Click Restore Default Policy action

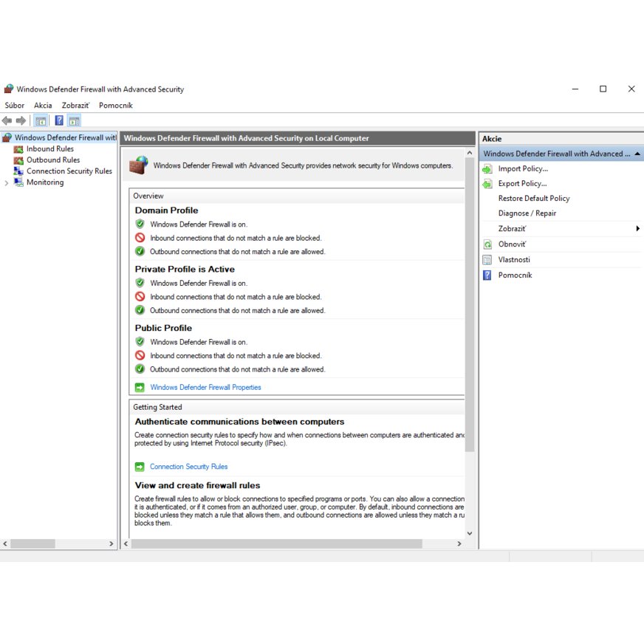pyautogui.click(x=534, y=198)
